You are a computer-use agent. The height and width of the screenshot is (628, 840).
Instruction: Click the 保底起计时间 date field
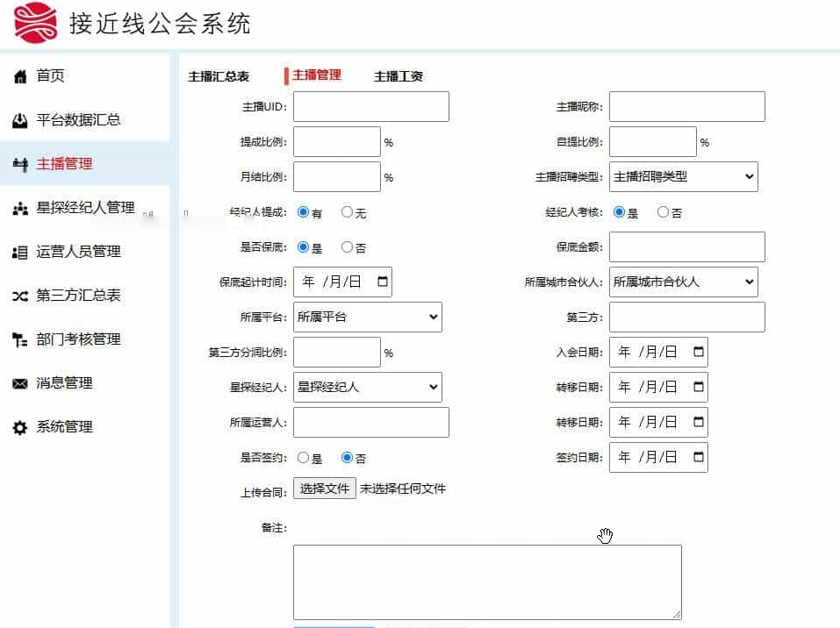(343, 282)
